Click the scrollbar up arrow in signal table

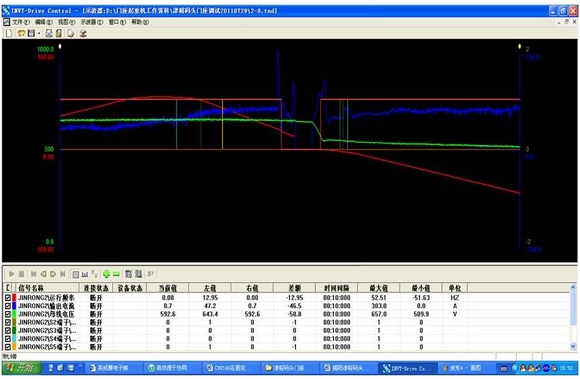coord(573,287)
